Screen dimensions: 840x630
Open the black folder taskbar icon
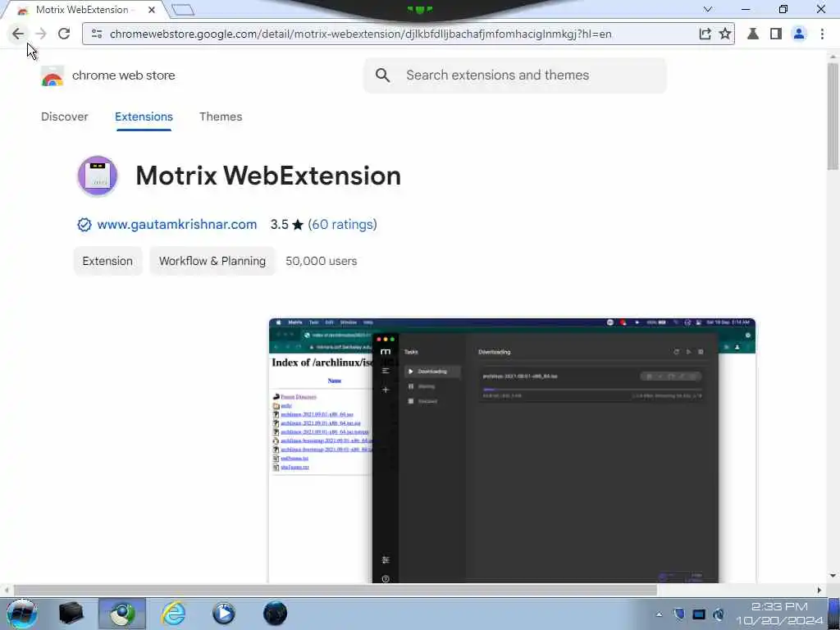[71, 614]
